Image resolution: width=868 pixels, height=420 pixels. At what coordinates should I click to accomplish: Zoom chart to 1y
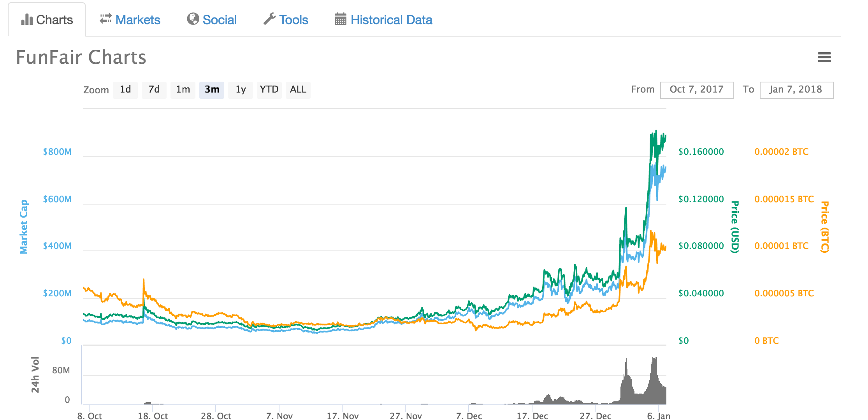pyautogui.click(x=241, y=90)
